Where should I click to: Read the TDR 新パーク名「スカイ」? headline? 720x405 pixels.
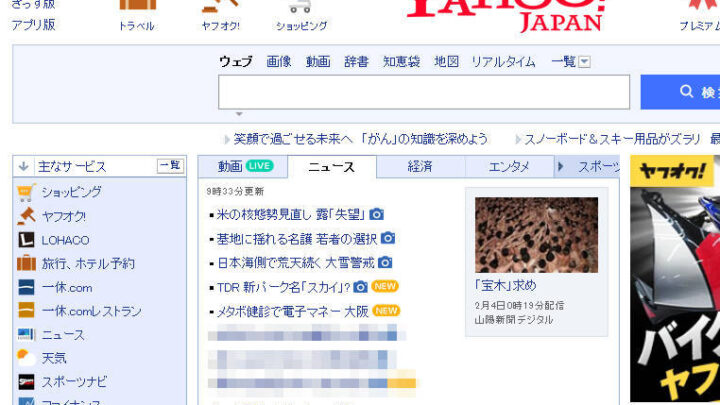[x=283, y=287]
